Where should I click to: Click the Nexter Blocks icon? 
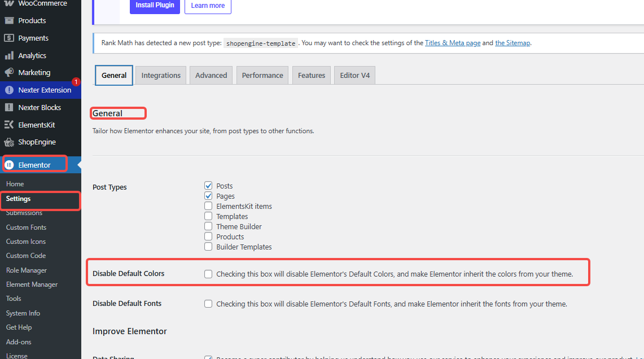9,107
